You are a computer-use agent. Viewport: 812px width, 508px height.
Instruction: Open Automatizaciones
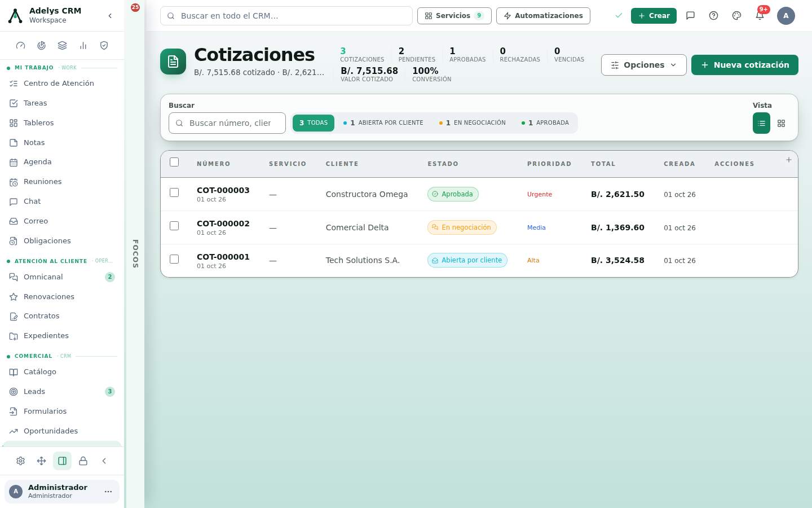click(x=543, y=16)
